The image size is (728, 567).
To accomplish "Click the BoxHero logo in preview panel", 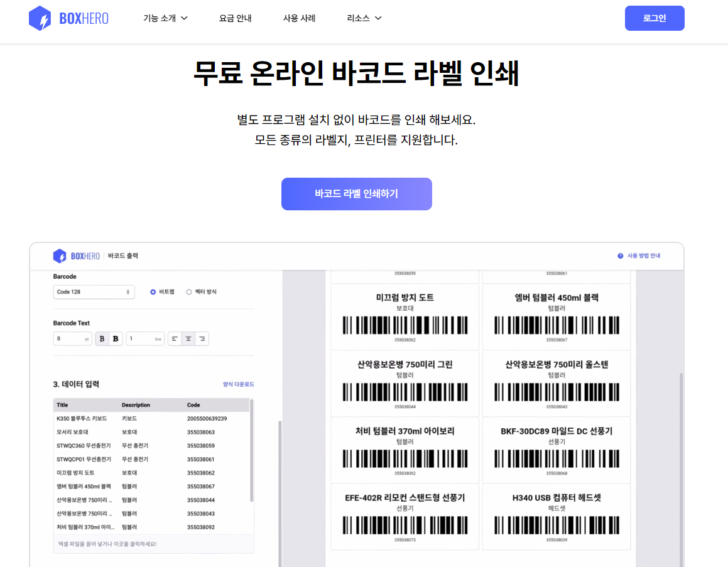I will [76, 256].
